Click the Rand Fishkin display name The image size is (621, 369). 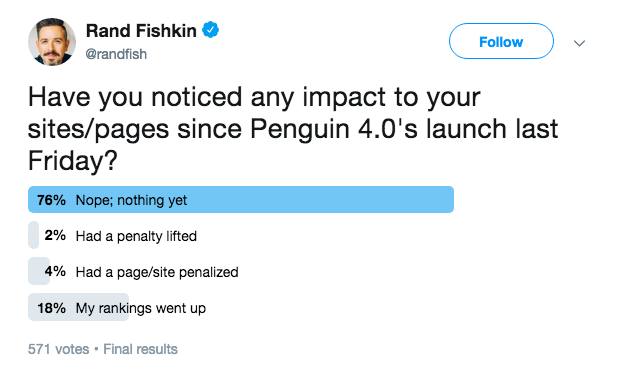[141, 30]
